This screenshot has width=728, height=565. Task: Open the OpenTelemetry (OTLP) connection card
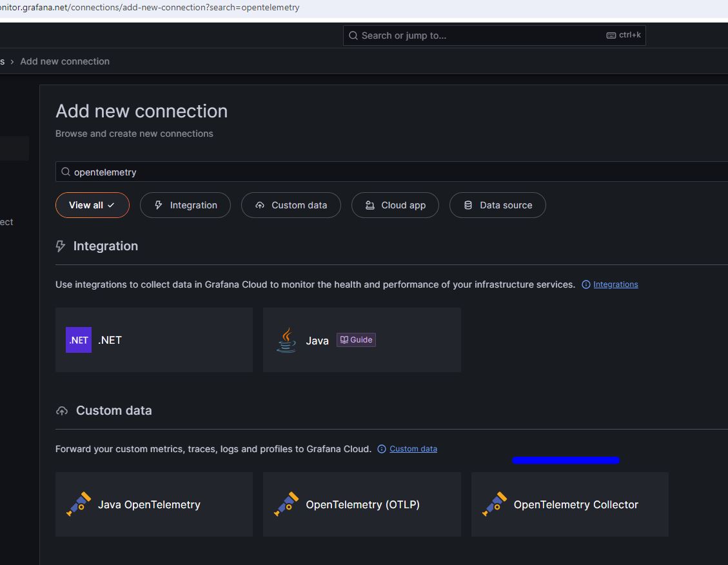click(362, 504)
